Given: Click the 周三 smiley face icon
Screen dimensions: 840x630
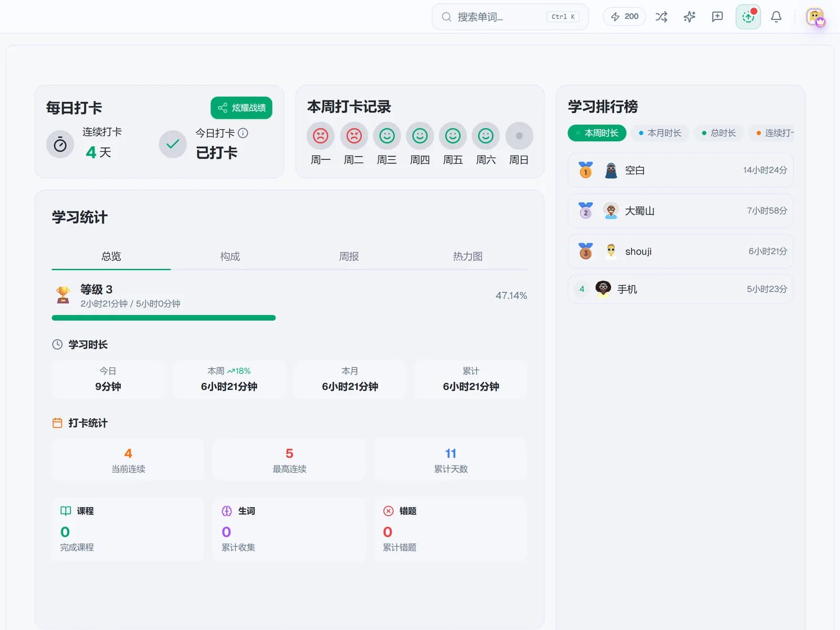Looking at the screenshot, I should tap(387, 136).
